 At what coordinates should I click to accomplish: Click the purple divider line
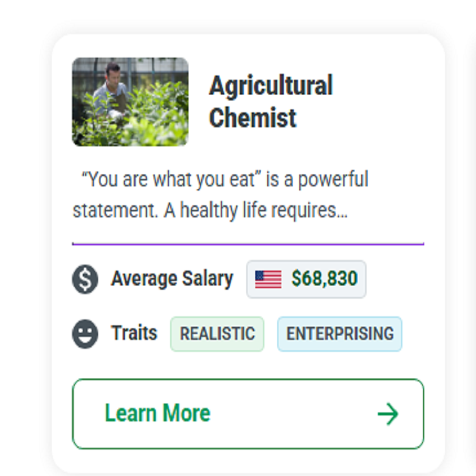pyautogui.click(x=248, y=244)
